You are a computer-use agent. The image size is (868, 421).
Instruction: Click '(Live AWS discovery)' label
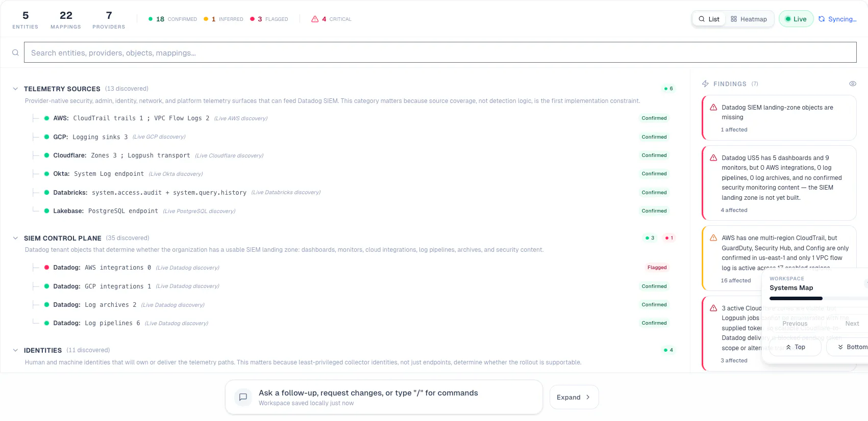pyautogui.click(x=241, y=118)
